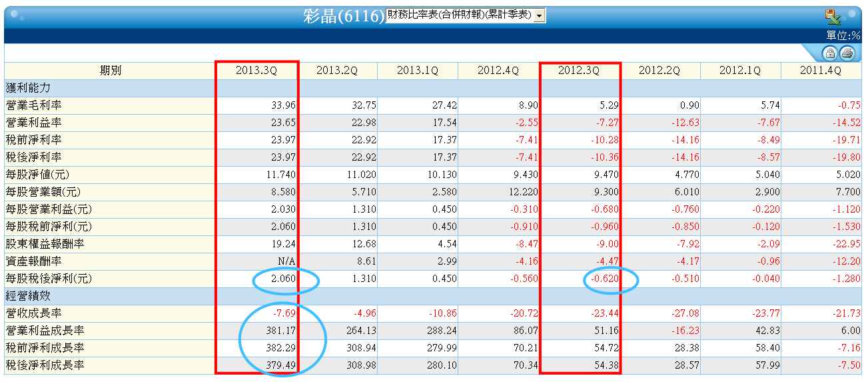Click value 57.99 in 稅後淨利成長率 row
The height and width of the screenshot is (382, 868).
(x=768, y=365)
